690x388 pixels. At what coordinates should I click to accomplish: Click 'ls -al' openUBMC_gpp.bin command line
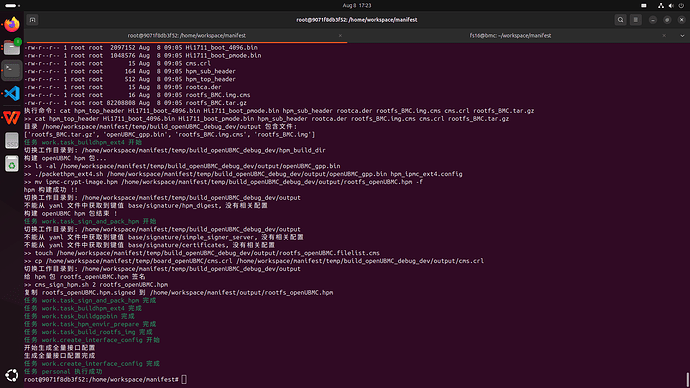pyautogui.click(x=182, y=166)
